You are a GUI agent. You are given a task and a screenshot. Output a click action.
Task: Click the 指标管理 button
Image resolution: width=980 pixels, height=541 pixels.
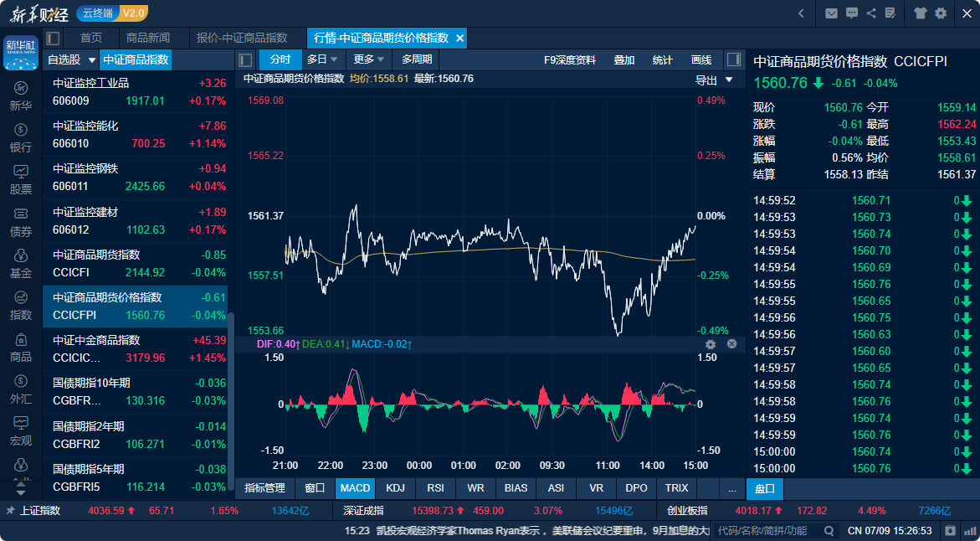[x=265, y=488]
